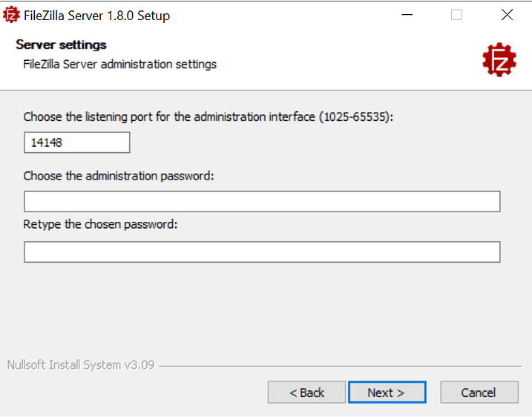532x417 pixels.
Task: Click the FileZilla icon in the title bar
Action: 11,15
